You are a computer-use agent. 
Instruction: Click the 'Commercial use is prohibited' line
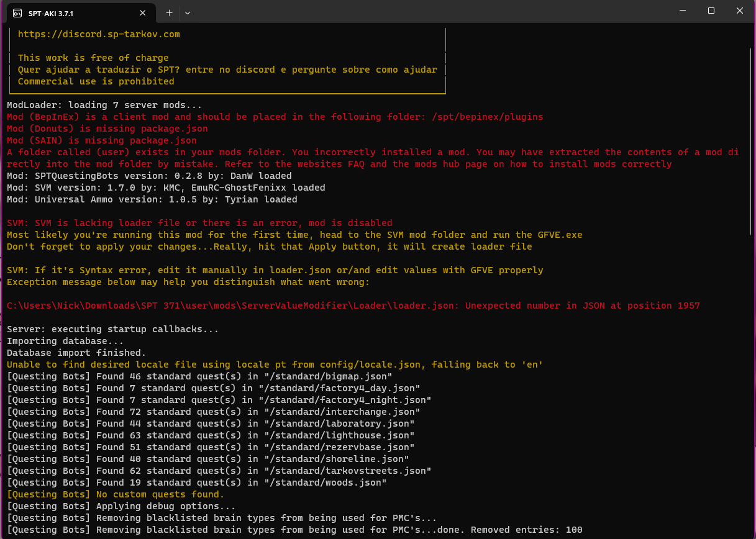[96, 81]
